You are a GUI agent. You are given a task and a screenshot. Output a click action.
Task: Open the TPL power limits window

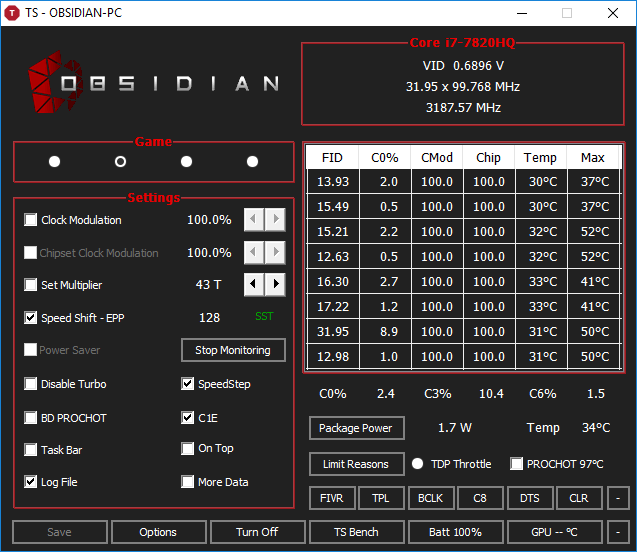(381, 498)
